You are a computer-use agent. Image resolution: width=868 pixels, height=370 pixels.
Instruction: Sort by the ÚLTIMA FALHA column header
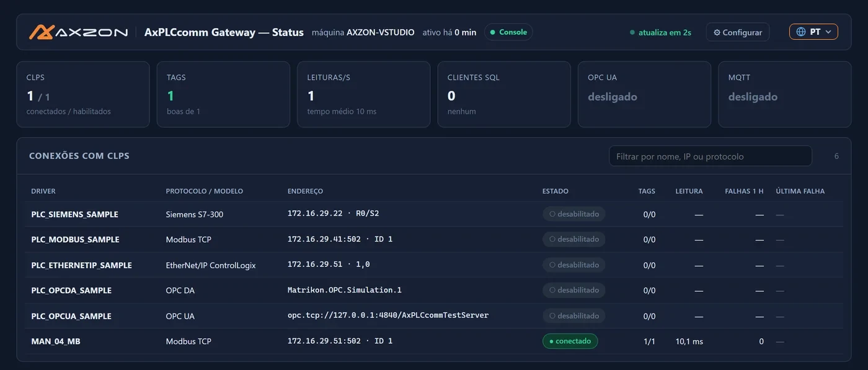pos(800,191)
